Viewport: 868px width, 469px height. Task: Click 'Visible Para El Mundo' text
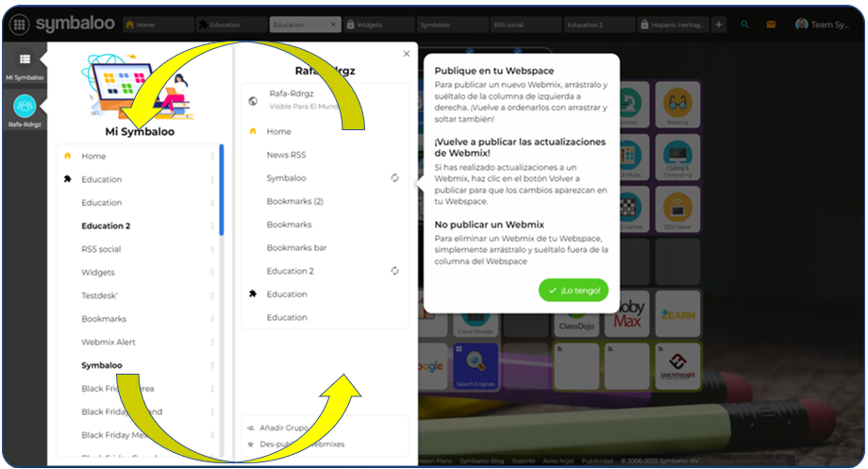pyautogui.click(x=304, y=107)
